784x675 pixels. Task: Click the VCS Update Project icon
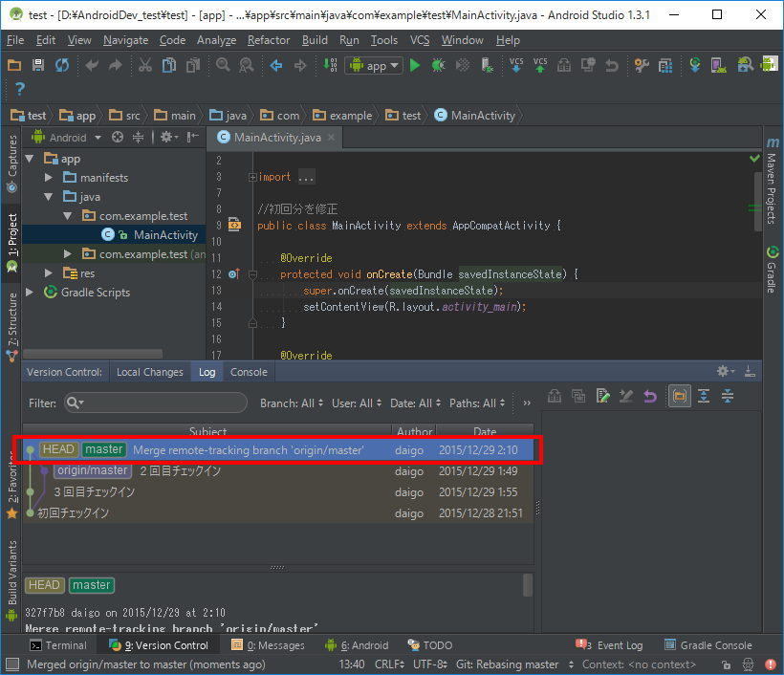[x=516, y=65]
